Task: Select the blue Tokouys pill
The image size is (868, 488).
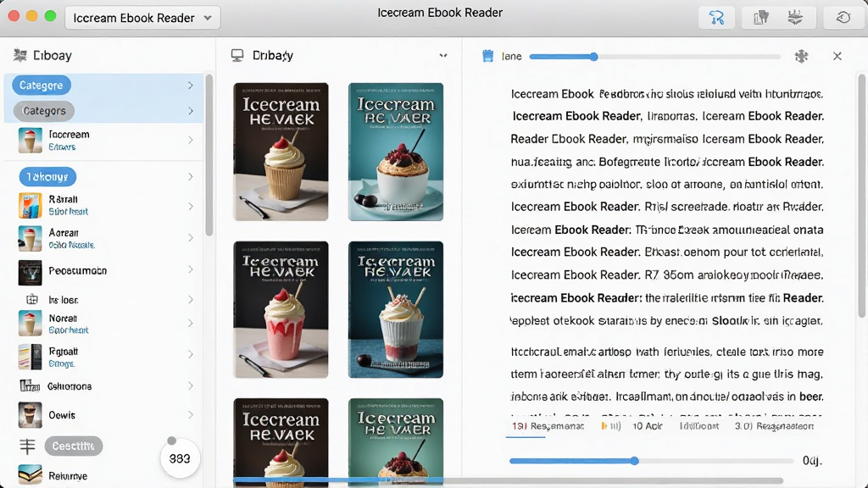Action: (47, 177)
